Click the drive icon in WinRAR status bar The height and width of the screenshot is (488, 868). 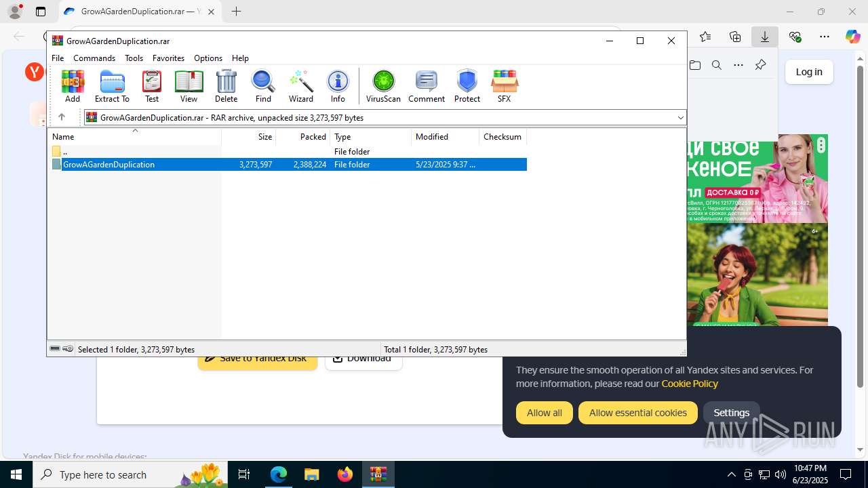click(55, 349)
